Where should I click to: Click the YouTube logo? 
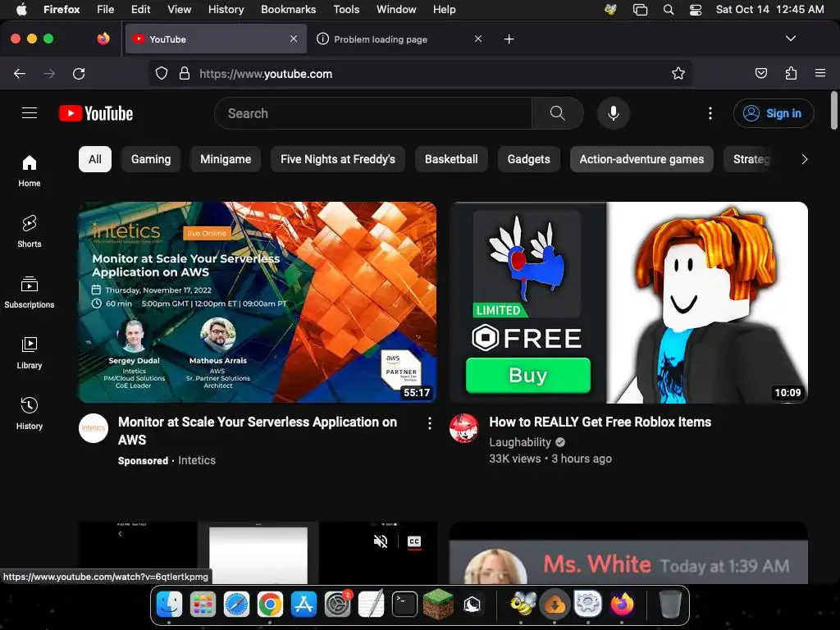96,113
